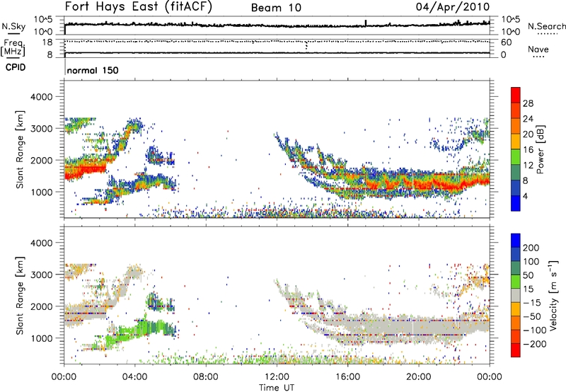Click the gray band of velocity colorbar
The image size is (566, 392).
516,296
